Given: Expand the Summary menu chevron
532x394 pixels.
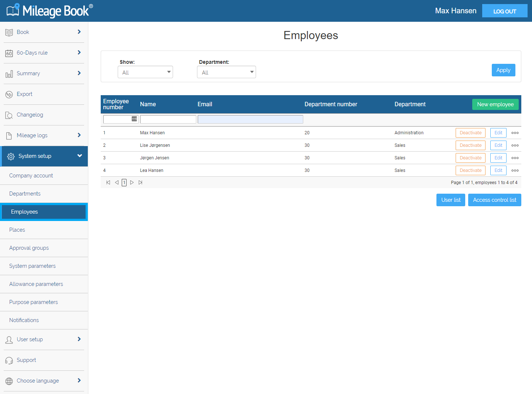Looking at the screenshot, I should coord(79,73).
